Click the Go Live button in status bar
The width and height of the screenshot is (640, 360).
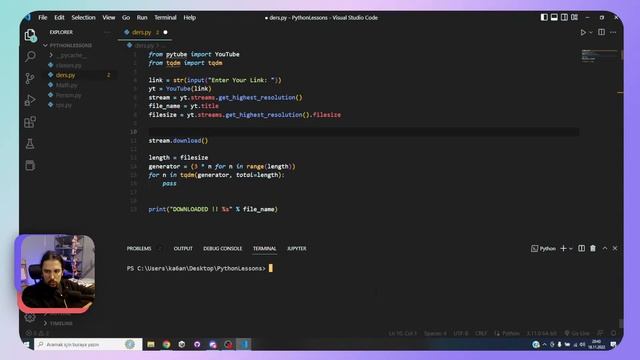(x=577, y=333)
